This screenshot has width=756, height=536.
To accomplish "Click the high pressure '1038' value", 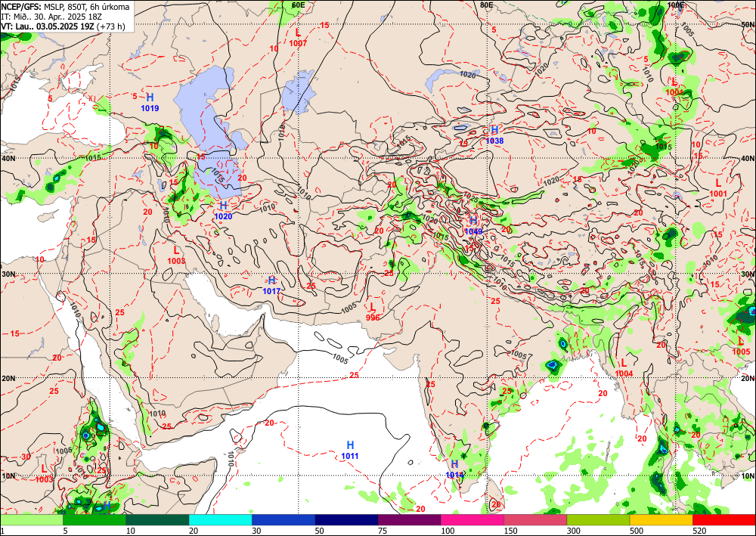I will coord(494,141).
